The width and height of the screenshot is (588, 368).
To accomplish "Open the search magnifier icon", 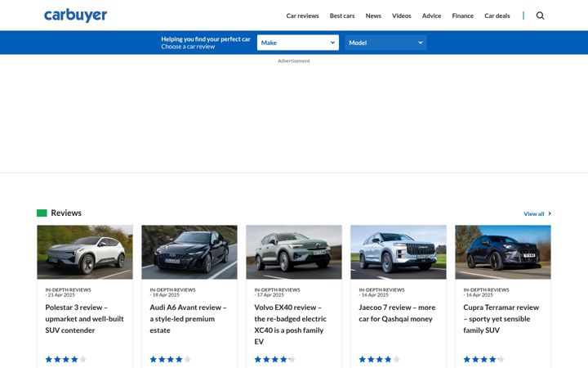I will point(540,16).
